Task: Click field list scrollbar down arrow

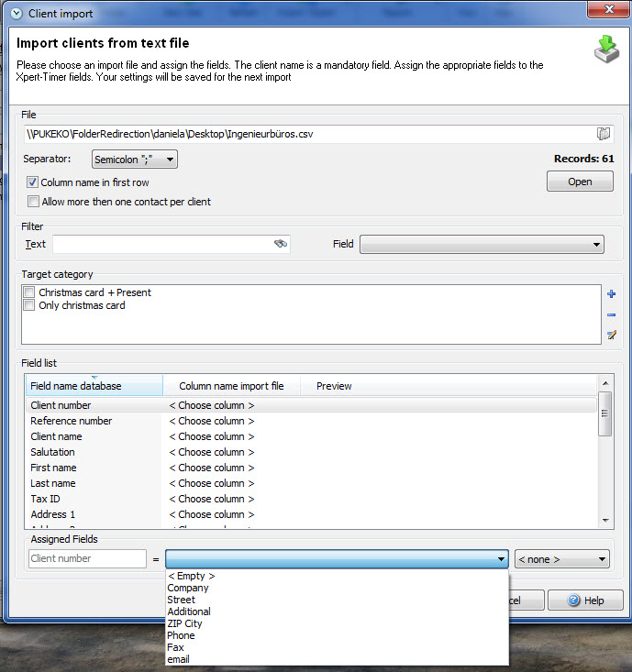Action: [605, 521]
